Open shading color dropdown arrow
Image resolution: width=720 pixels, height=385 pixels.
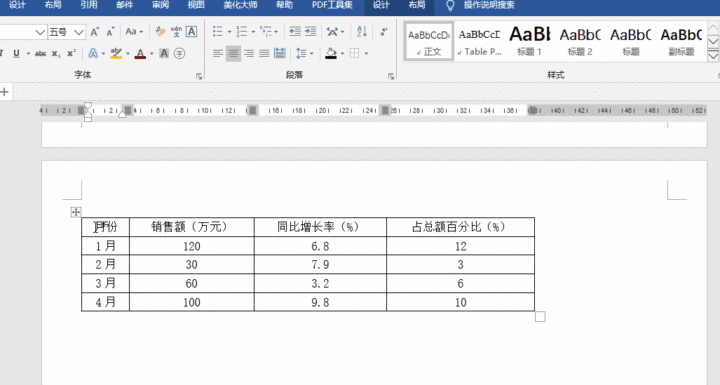coord(342,53)
